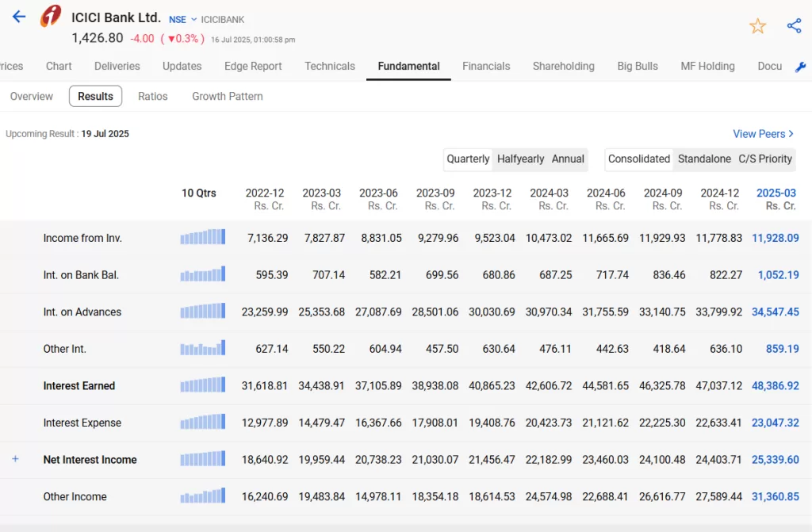Open the Interest Earned trend mini chart
Image resolution: width=812 pixels, height=532 pixels.
[x=203, y=385]
